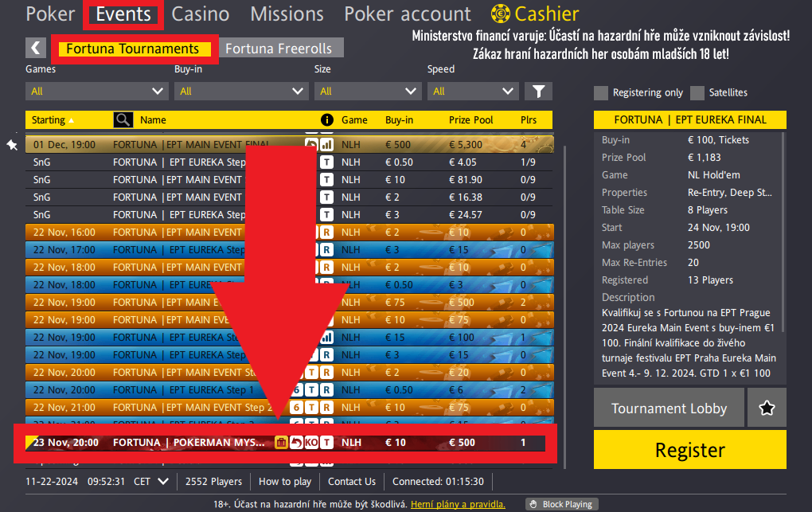Viewport: 812px width, 512px height.
Task: Click the T icon in the €2 SnG row
Action: (x=326, y=197)
